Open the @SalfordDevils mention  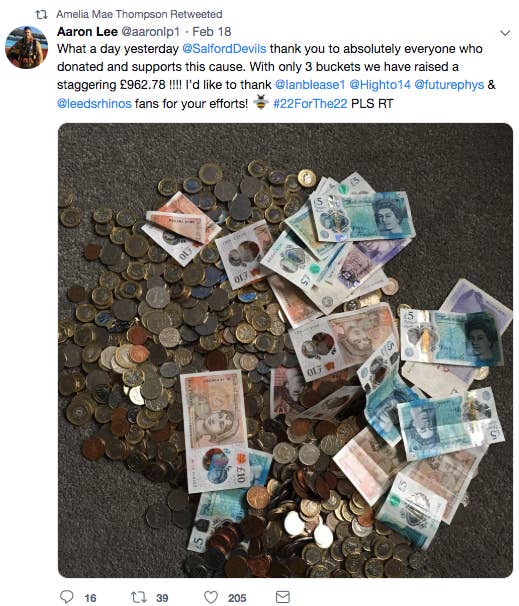224,49
